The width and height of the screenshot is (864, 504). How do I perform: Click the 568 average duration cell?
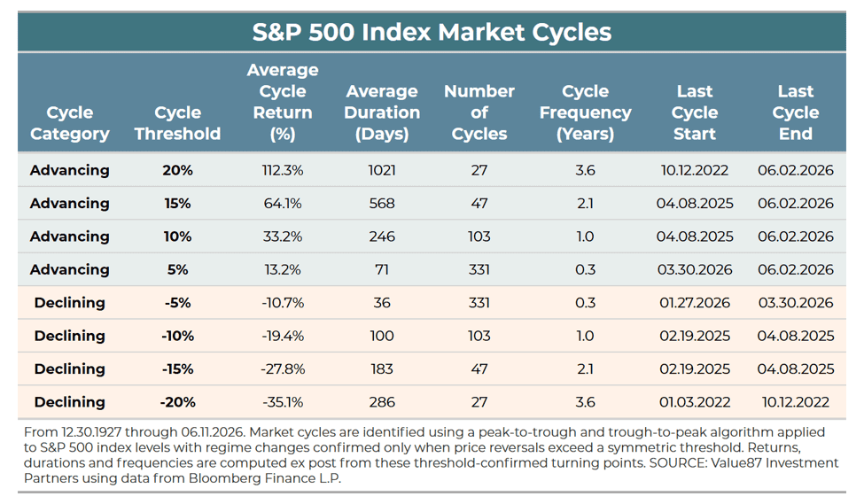pos(382,203)
